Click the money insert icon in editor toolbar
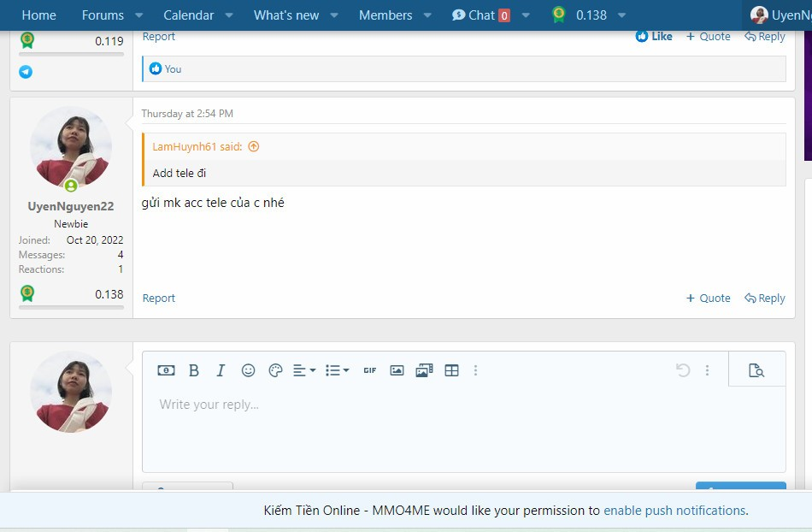This screenshot has height=532, width=812. [x=166, y=370]
